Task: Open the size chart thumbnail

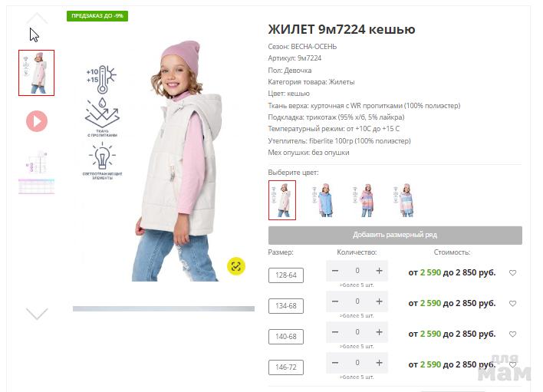Action: click(37, 172)
